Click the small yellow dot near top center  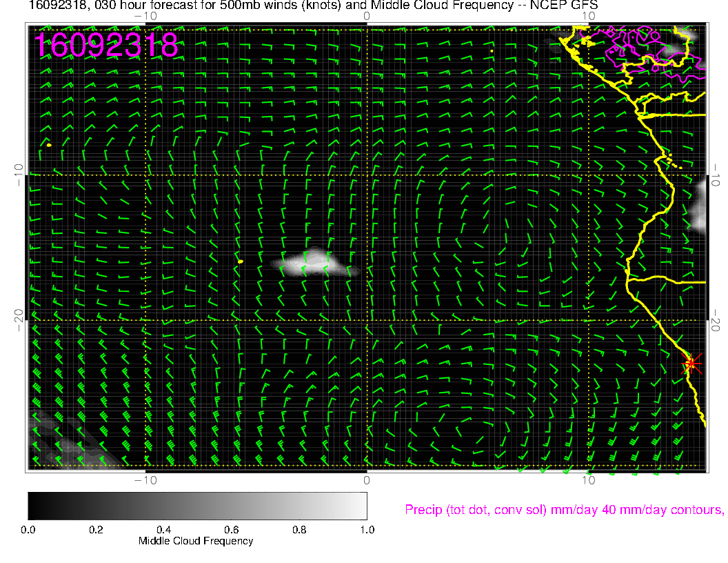[492, 50]
